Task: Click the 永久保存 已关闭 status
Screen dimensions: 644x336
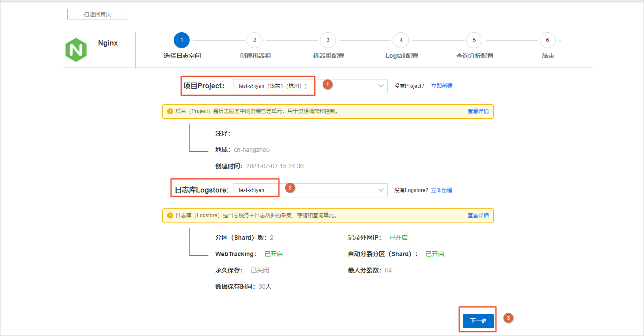Action: (x=260, y=270)
